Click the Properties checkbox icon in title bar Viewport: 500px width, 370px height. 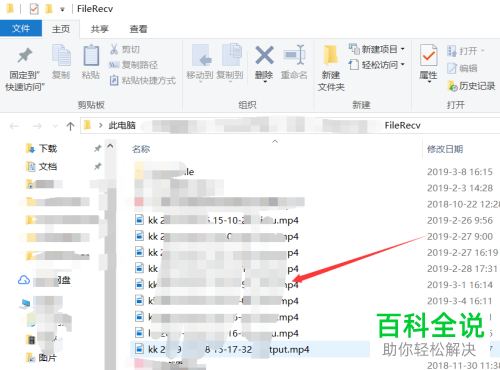coord(34,9)
